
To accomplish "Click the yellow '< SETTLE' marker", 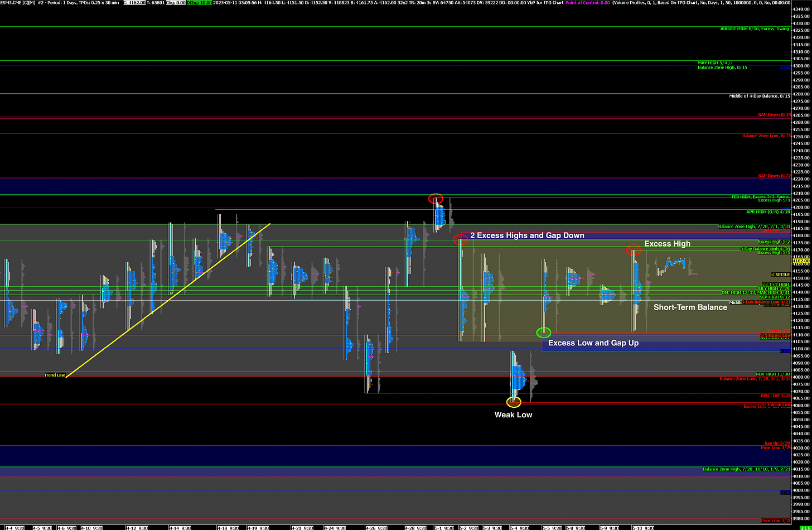I will 780,274.
